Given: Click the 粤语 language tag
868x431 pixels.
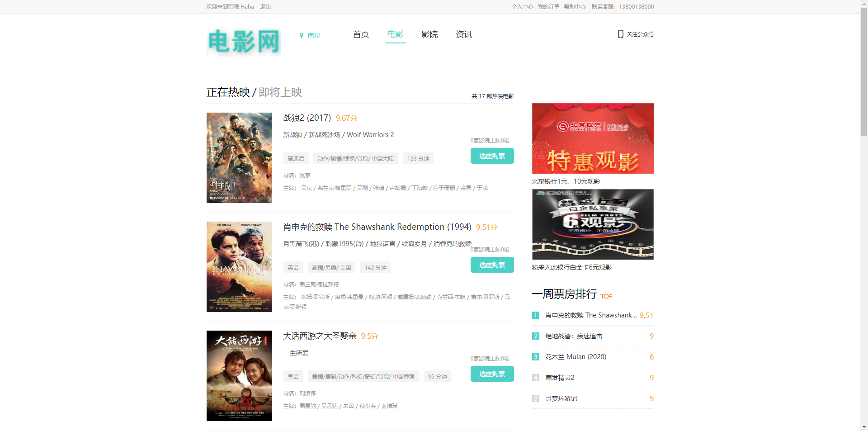Looking at the screenshot, I should pyautogui.click(x=293, y=376).
